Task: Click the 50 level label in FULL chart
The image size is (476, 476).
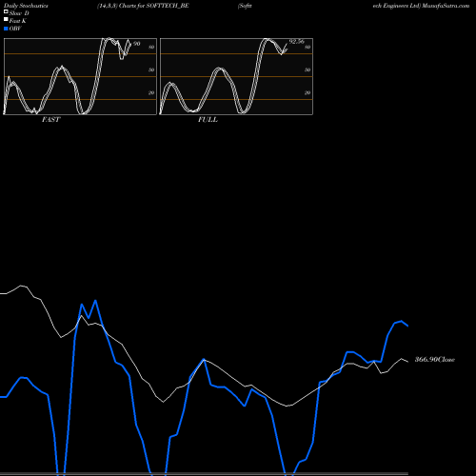Action: click(307, 69)
